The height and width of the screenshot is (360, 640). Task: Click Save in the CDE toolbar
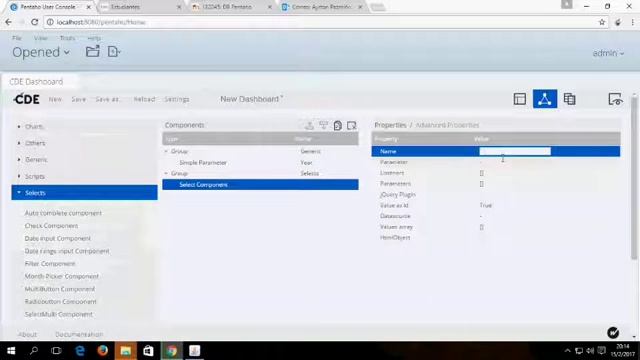click(78, 99)
